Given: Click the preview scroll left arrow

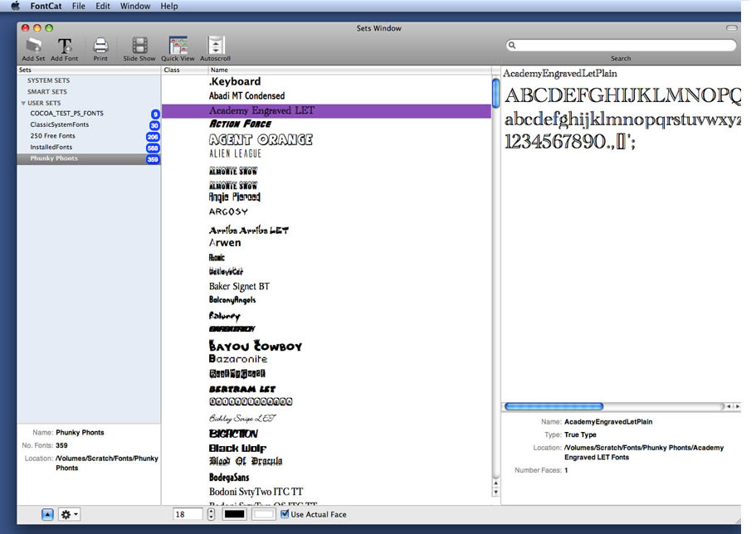Looking at the screenshot, I should click(x=729, y=406).
